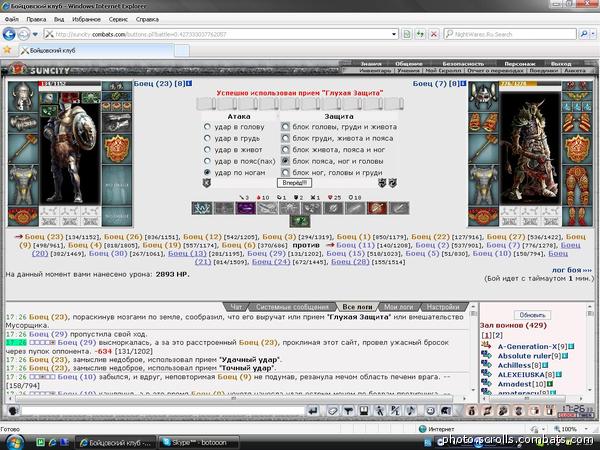Click the right player's horned helmet slot

tap(483, 96)
